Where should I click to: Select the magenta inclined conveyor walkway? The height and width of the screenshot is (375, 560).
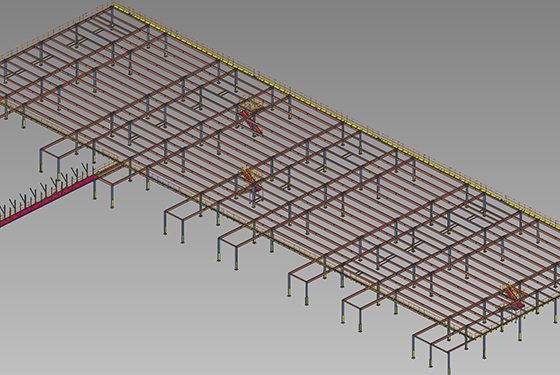click(49, 199)
